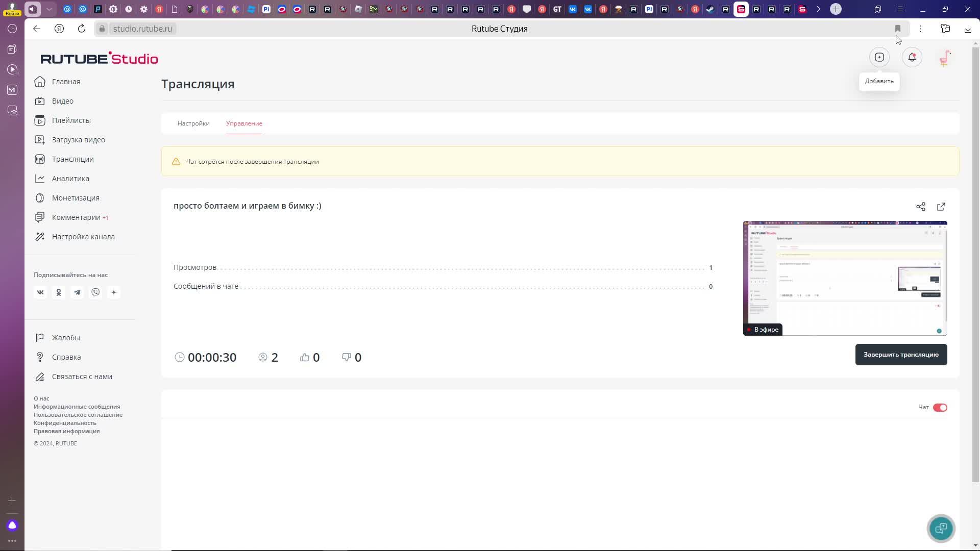Click the share stream icon
Image resolution: width=980 pixels, height=551 pixels.
coord(921,207)
